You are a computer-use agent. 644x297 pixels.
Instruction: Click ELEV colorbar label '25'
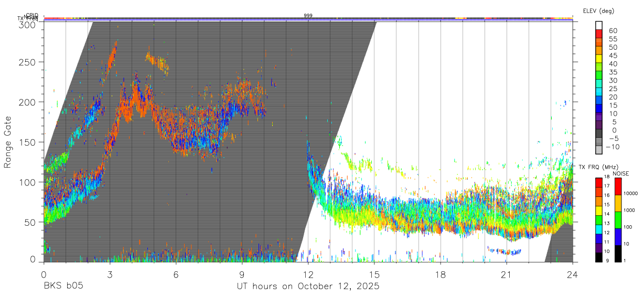coord(613,89)
